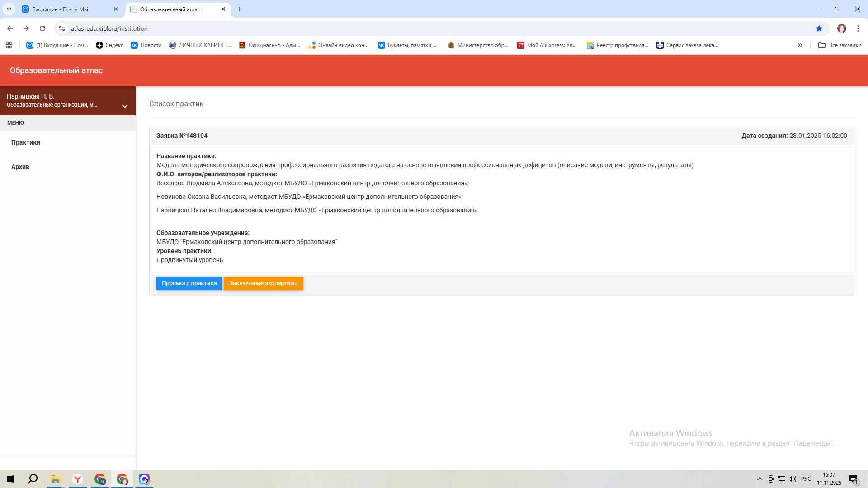Open the browser profile avatar

tap(841, 28)
